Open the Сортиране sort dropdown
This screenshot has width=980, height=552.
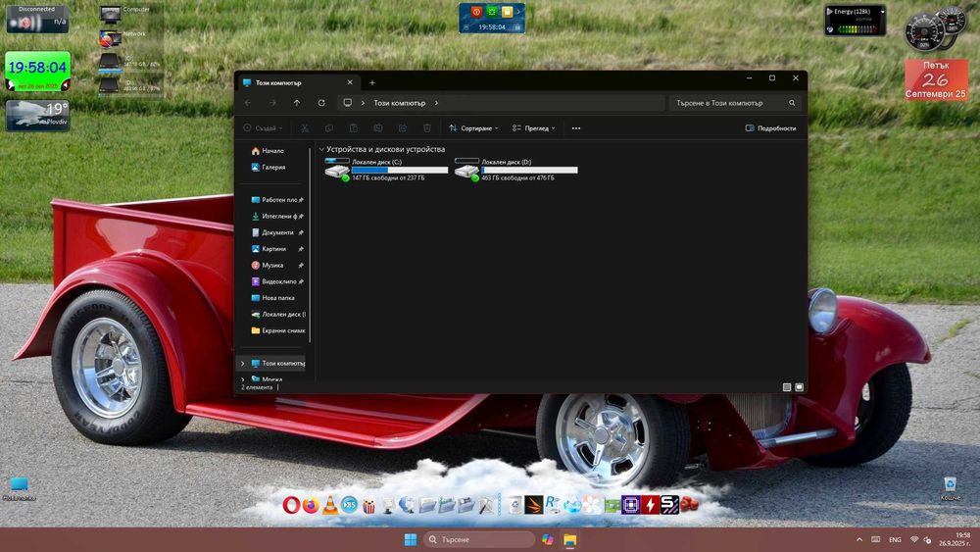[473, 128]
